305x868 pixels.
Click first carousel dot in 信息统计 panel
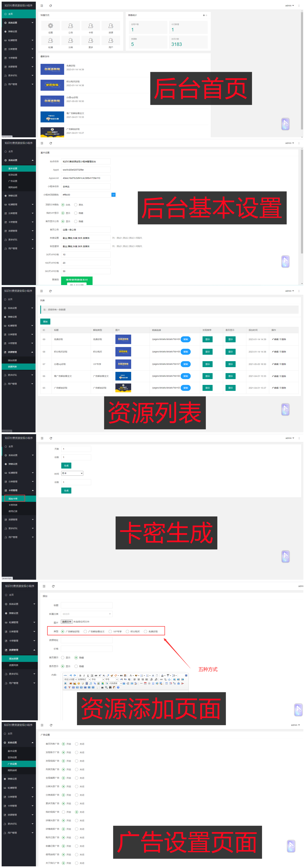click(204, 15)
